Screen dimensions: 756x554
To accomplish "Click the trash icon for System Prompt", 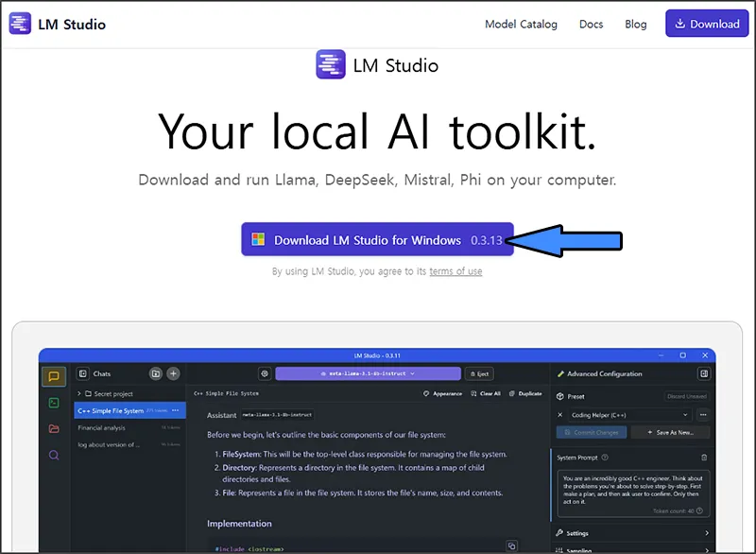I will tap(704, 457).
